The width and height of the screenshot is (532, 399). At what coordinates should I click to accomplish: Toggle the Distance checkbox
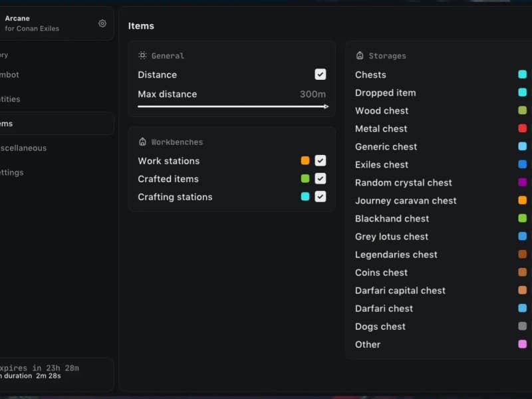click(x=321, y=74)
